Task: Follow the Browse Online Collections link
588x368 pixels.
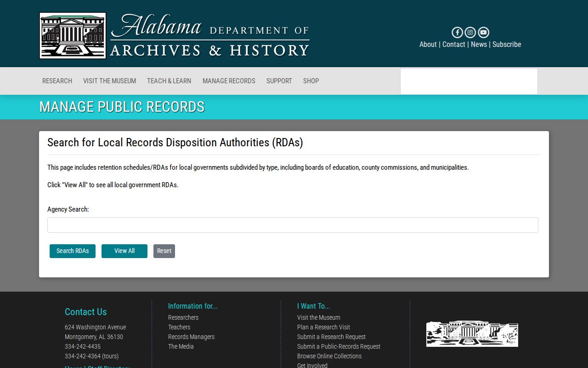Action: (329, 356)
